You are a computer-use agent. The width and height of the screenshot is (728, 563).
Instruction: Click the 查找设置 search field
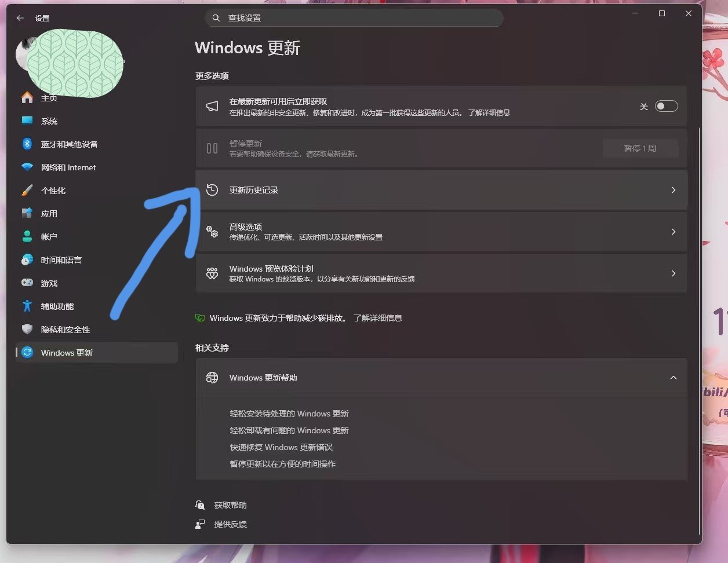(354, 18)
